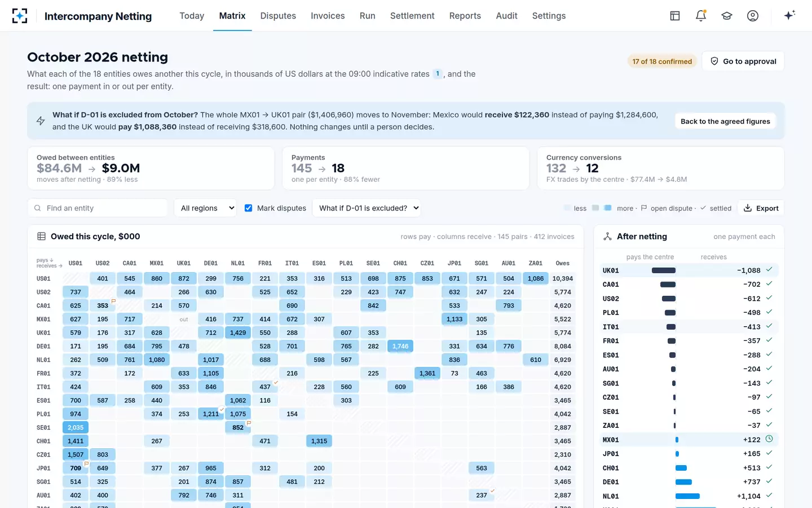Click the darkest 'more' legend swatch
812x508 pixels.
608,208
